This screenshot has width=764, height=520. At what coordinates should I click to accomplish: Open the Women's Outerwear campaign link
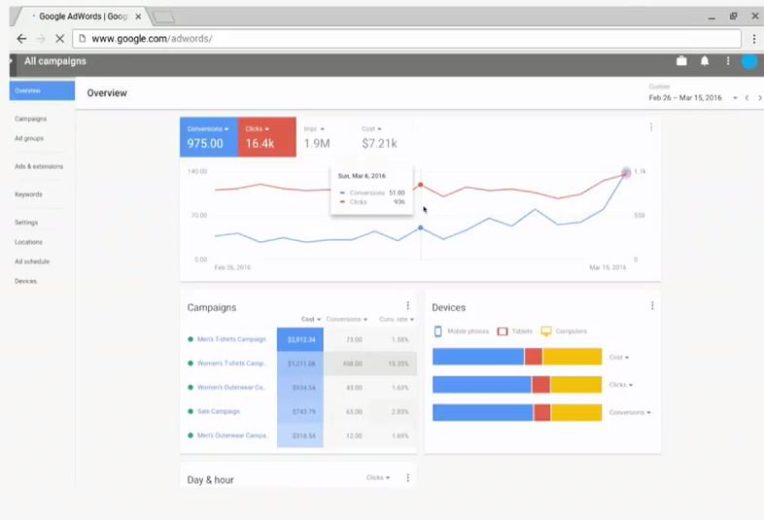(x=231, y=387)
